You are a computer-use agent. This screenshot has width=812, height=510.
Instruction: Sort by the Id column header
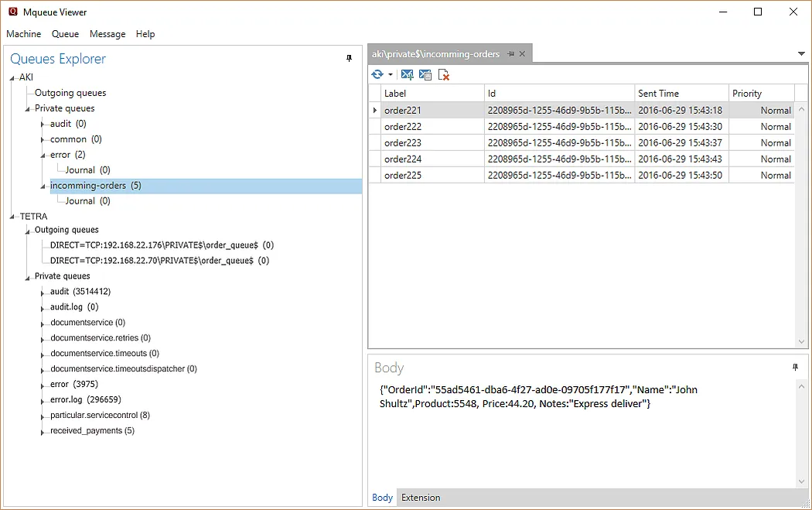coord(560,94)
